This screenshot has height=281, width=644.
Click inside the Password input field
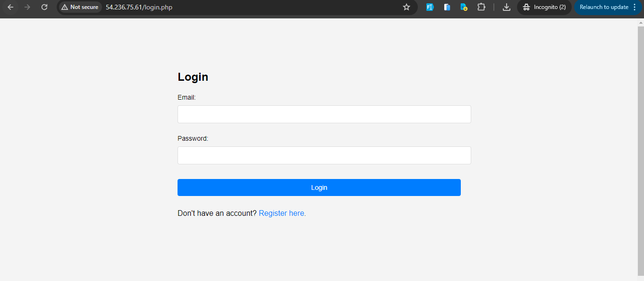click(324, 155)
